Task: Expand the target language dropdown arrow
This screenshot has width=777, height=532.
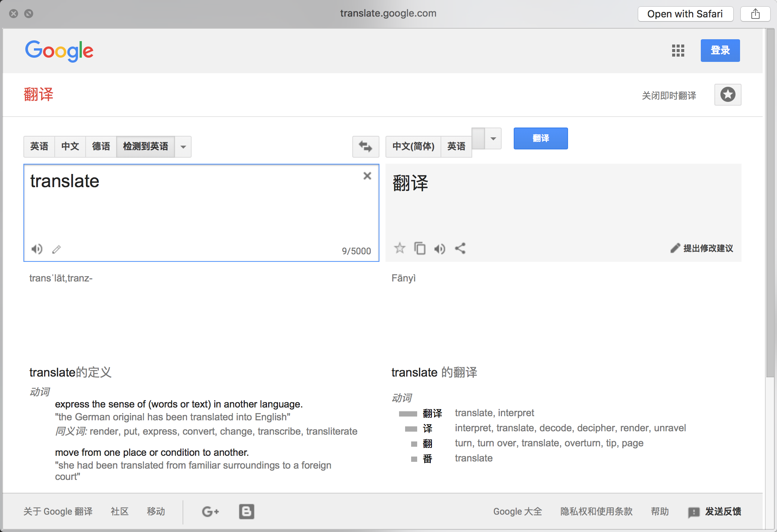Action: (x=493, y=138)
